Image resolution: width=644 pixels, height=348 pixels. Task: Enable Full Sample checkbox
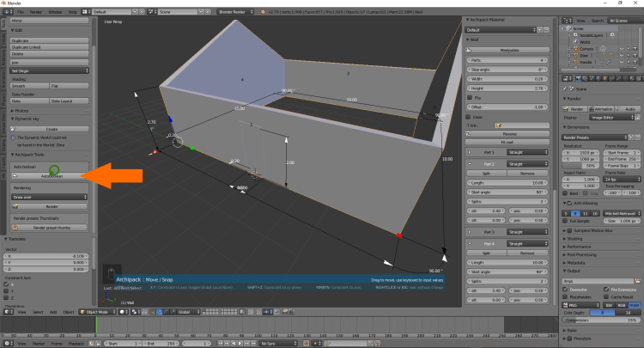tap(566, 221)
